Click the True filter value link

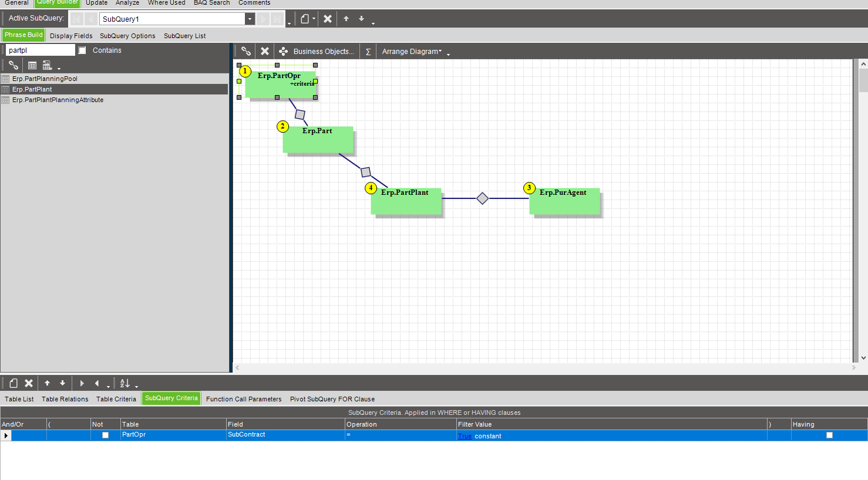coord(465,436)
